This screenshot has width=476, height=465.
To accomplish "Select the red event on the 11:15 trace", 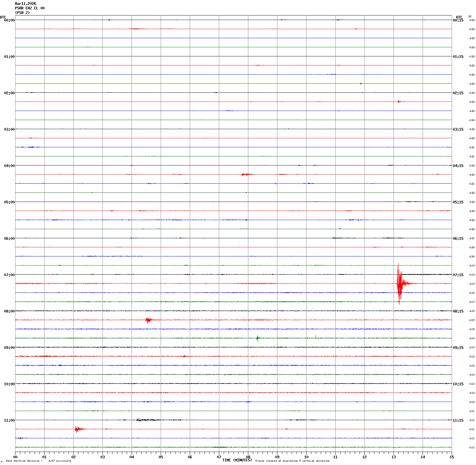I will [x=78, y=429].
